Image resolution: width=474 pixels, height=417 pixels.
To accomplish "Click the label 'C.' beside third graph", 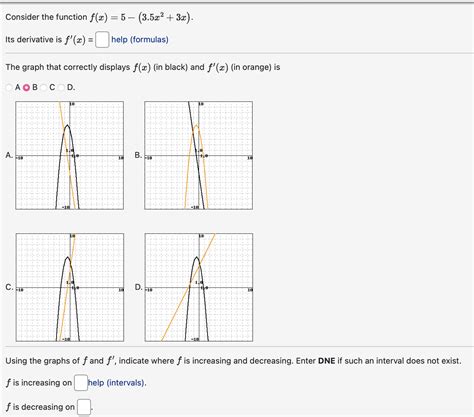I will (9, 287).
